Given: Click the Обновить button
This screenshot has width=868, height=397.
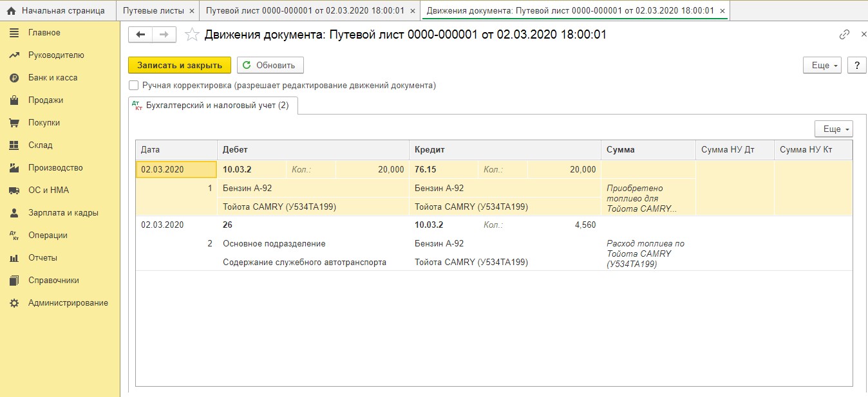Looking at the screenshot, I should (270, 65).
